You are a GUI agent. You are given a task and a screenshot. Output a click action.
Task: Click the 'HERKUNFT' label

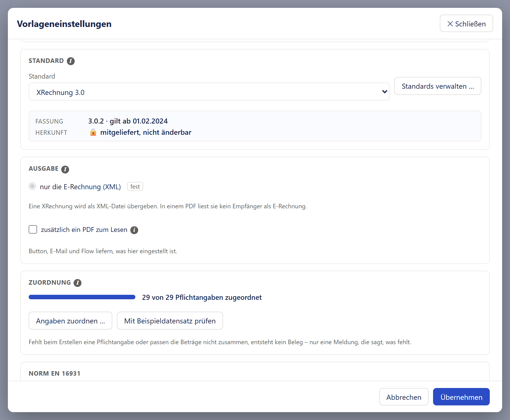[x=51, y=133]
